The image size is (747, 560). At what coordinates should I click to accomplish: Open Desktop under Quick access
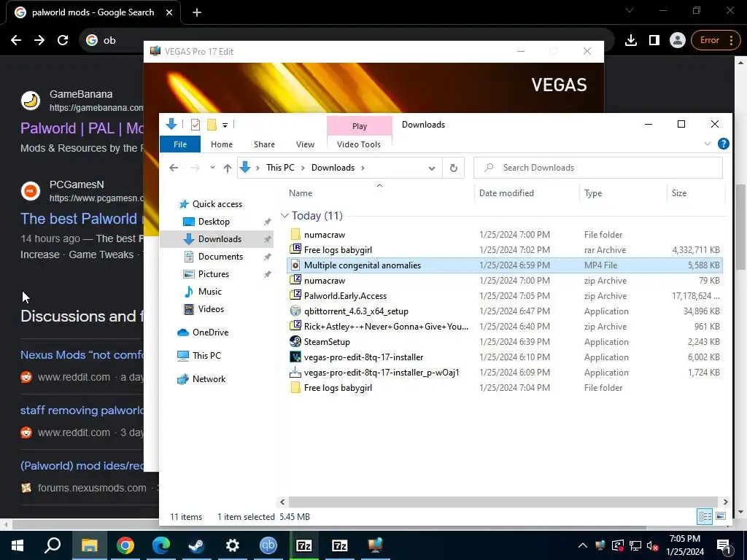click(214, 222)
